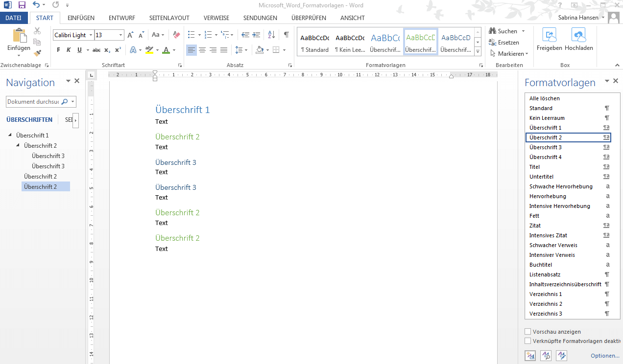Viewport: 623px width, 364px height.
Task: Select the justify alignment button
Action: pos(224,50)
